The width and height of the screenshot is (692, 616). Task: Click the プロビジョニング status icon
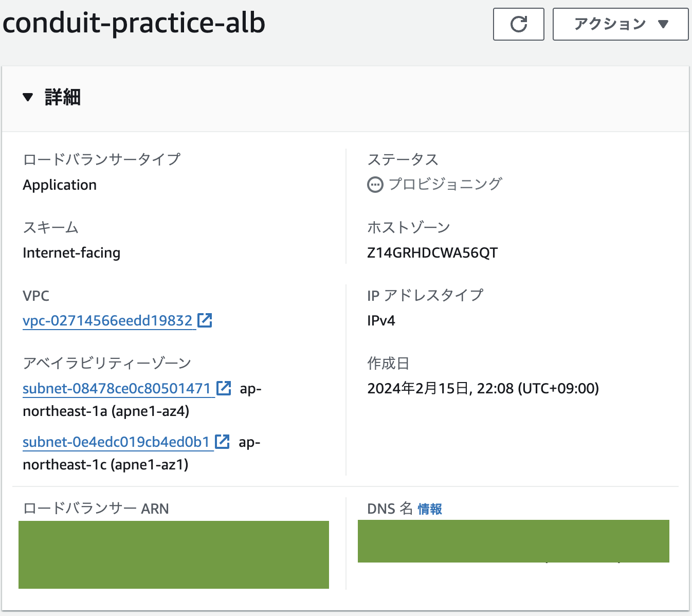click(374, 184)
